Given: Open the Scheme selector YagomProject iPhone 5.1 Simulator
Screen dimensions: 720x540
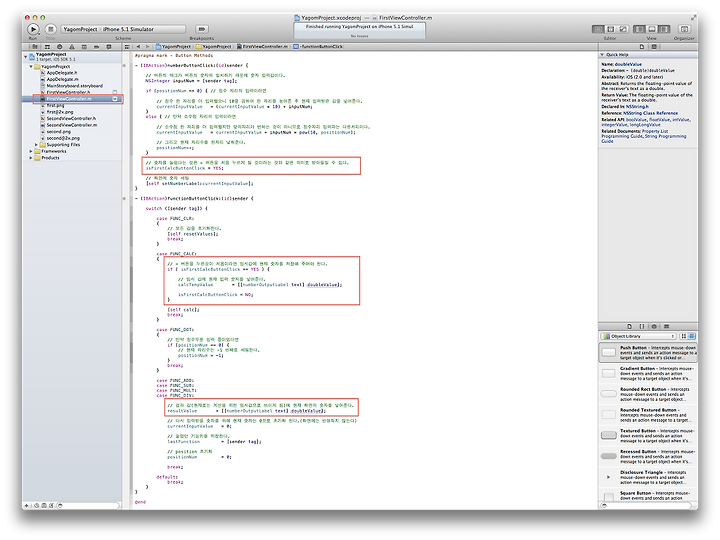Looking at the screenshot, I should [x=123, y=29].
